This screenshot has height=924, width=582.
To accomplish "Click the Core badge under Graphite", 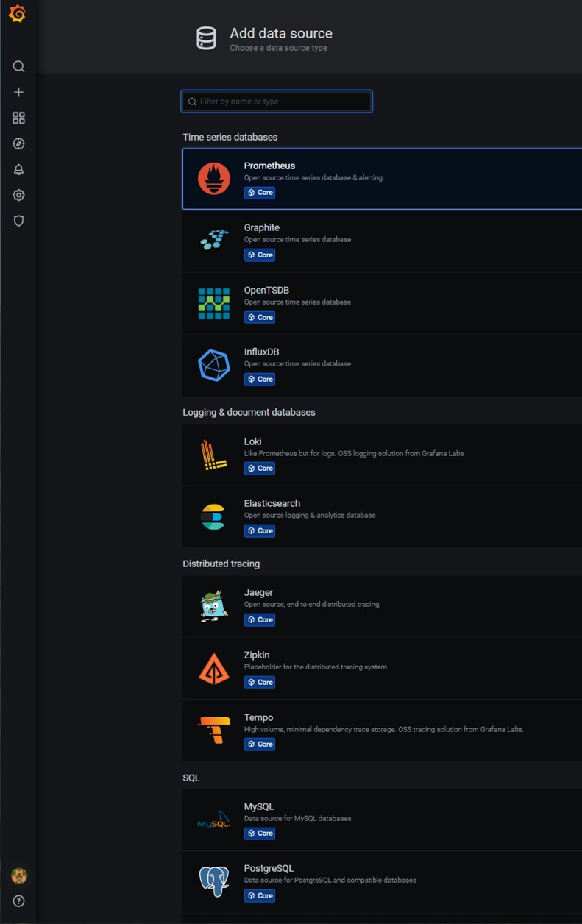I will pos(260,255).
